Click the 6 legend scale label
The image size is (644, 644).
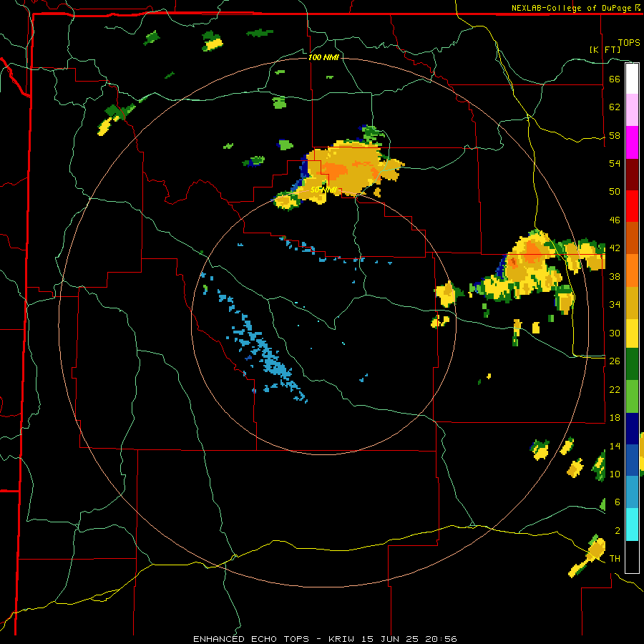point(617,502)
